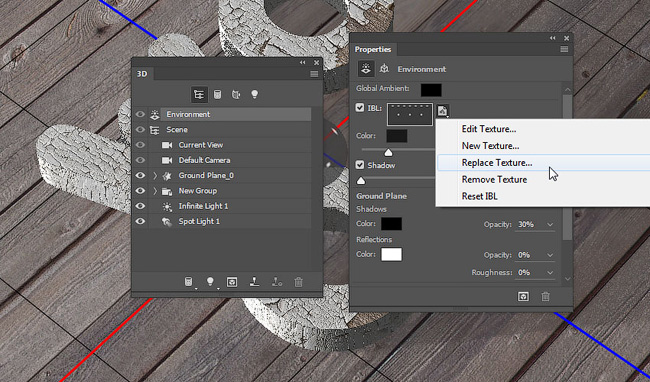Expand the Ground Plane_0 item
The width and height of the screenshot is (650, 382).
point(155,176)
